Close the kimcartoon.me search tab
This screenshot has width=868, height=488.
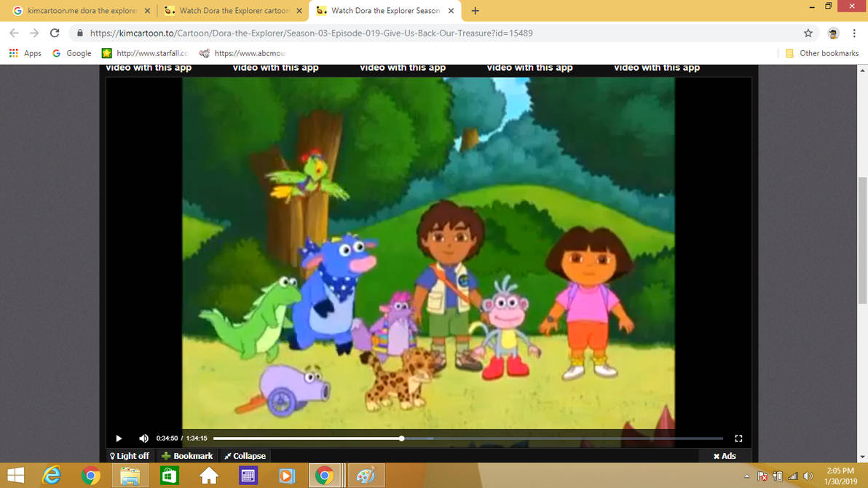(147, 10)
